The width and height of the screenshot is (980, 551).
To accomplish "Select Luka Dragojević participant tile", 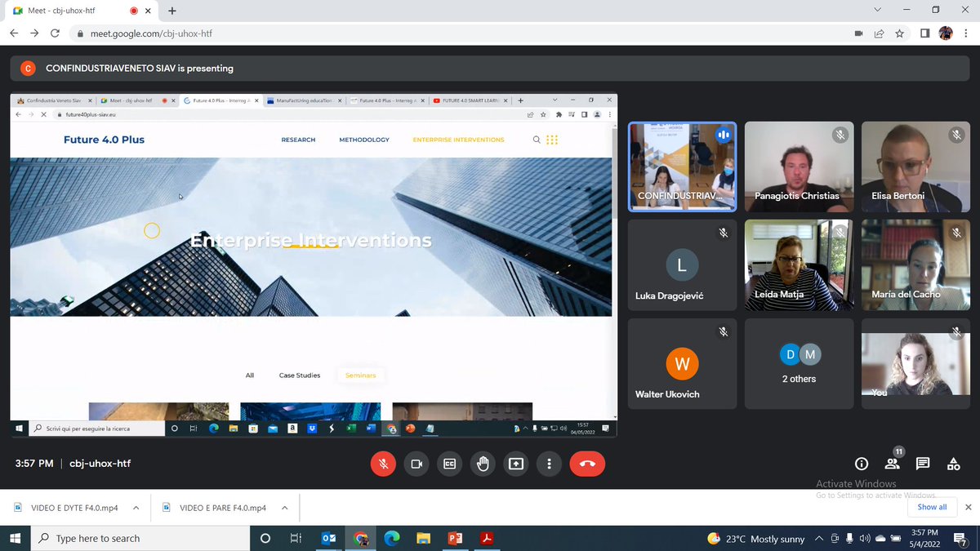I will point(682,265).
